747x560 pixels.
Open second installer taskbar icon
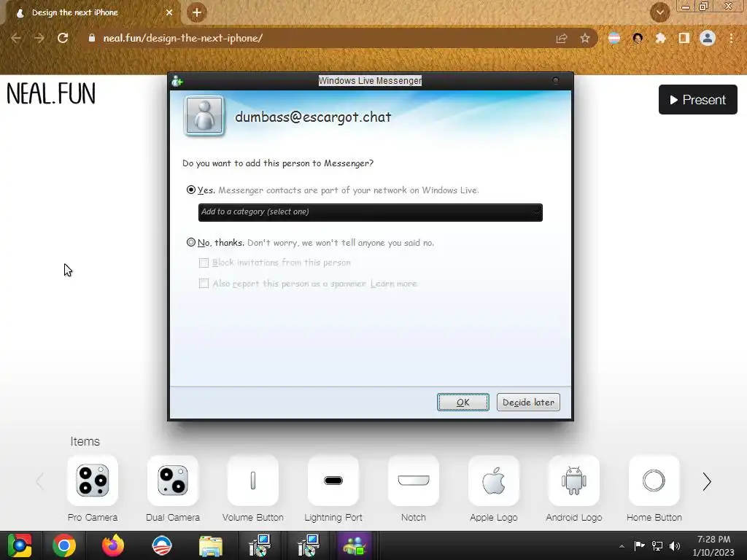coord(309,545)
